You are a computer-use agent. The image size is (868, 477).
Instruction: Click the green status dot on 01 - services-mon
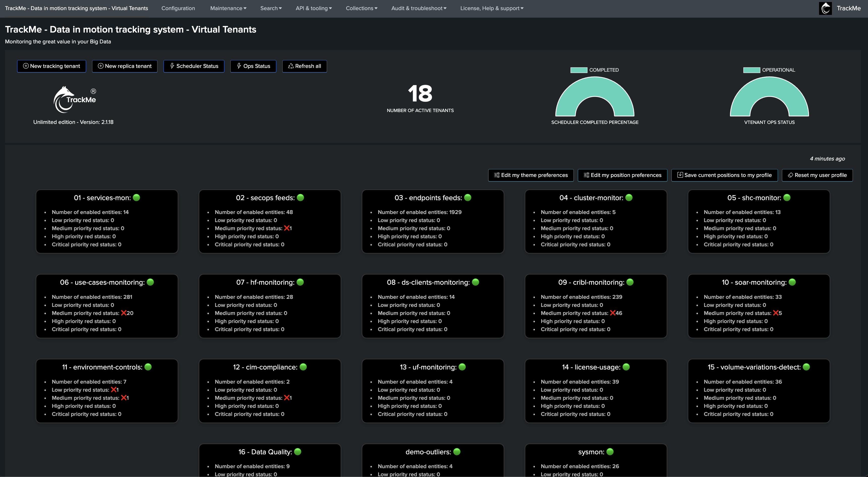pos(137,198)
